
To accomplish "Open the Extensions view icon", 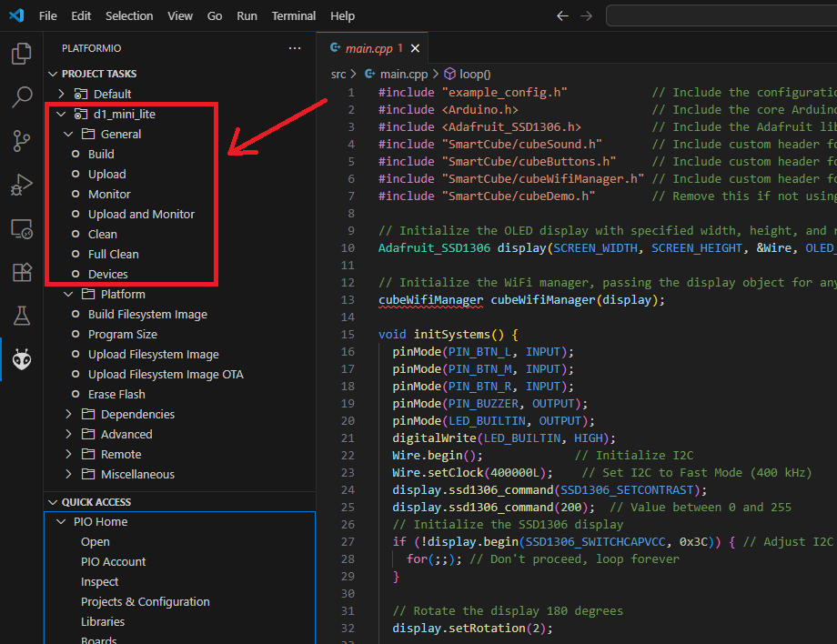I will point(21,272).
